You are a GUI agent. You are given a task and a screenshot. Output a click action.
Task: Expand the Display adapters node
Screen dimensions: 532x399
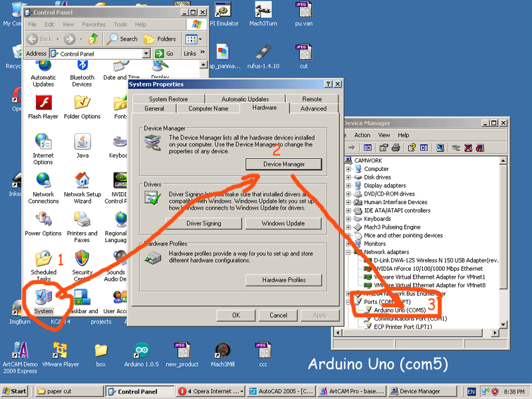coord(348,186)
